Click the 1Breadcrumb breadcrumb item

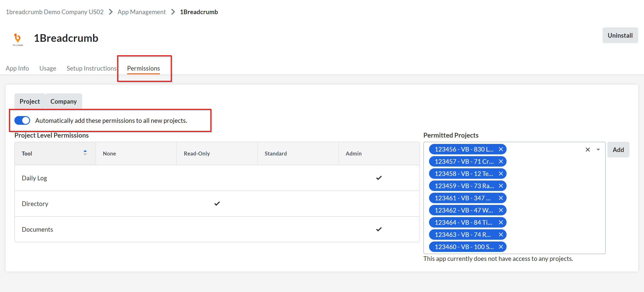tap(199, 12)
